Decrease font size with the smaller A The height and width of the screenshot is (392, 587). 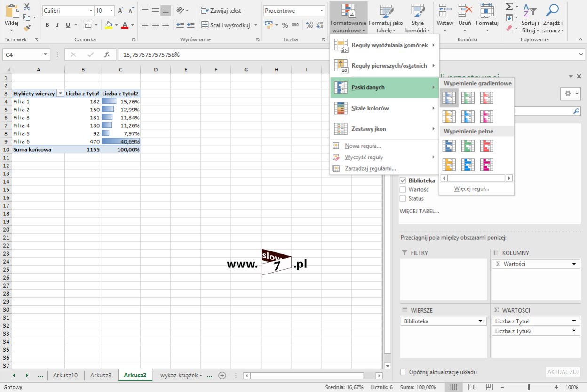pyautogui.click(x=131, y=10)
